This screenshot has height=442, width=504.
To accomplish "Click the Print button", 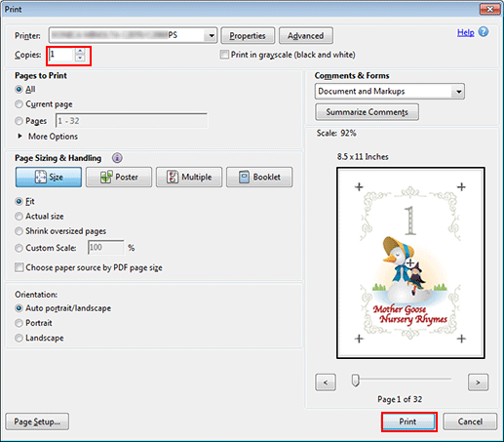I will coord(408,422).
